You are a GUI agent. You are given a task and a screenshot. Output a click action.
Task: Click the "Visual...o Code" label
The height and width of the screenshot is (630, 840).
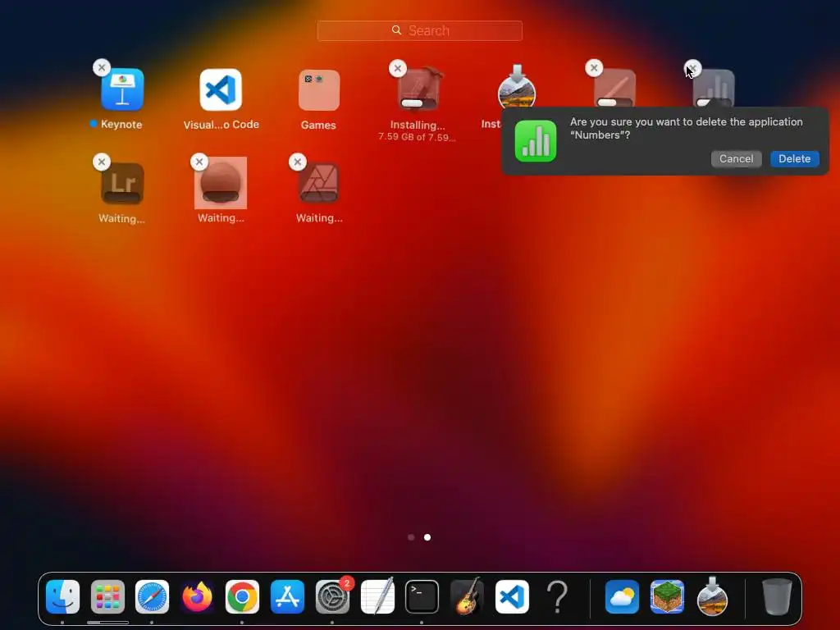click(x=221, y=125)
